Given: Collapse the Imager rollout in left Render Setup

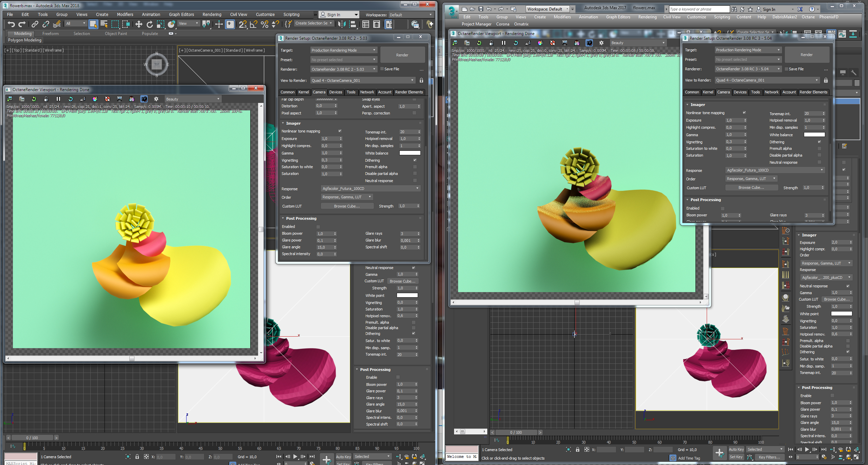Looking at the screenshot, I should click(293, 123).
